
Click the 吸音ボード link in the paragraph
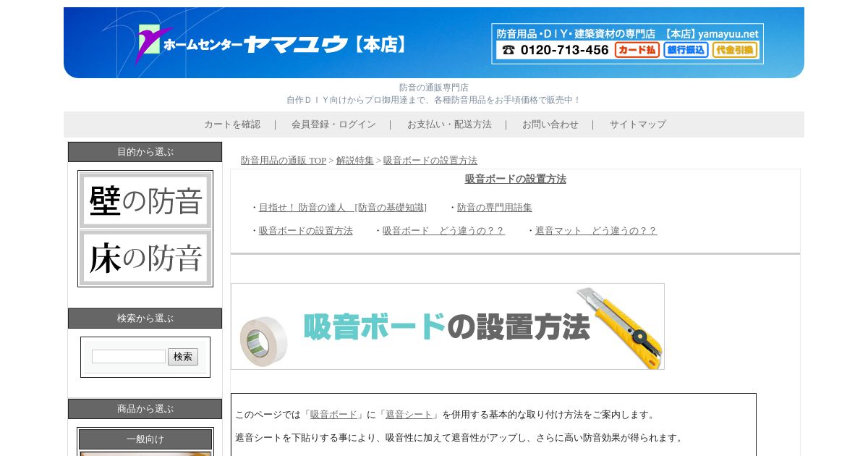tap(333, 415)
